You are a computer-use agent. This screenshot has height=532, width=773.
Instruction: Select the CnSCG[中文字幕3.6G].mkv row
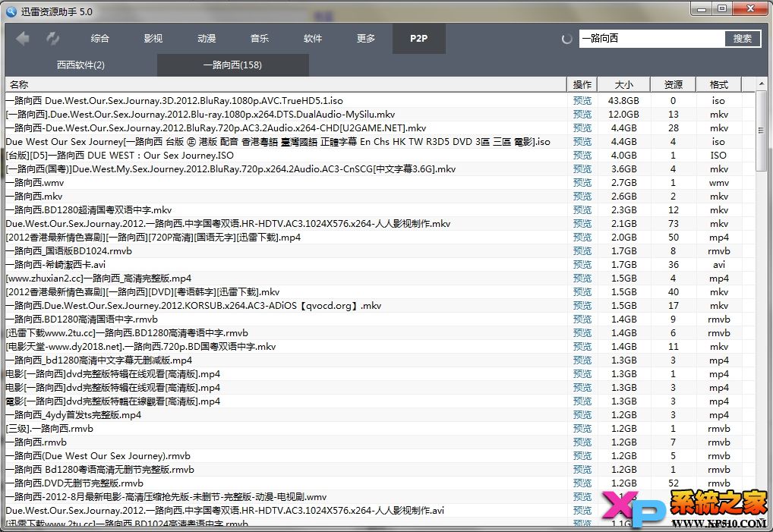[380, 169]
